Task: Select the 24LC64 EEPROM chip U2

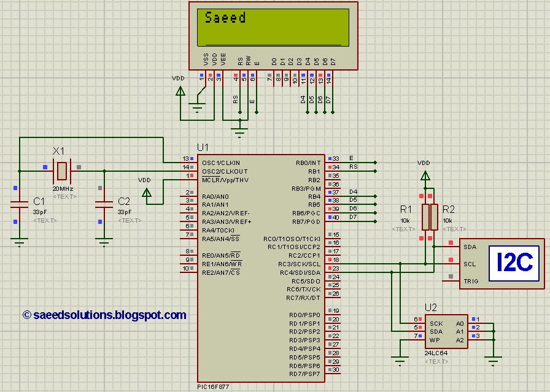Action: pyautogui.click(x=445, y=331)
